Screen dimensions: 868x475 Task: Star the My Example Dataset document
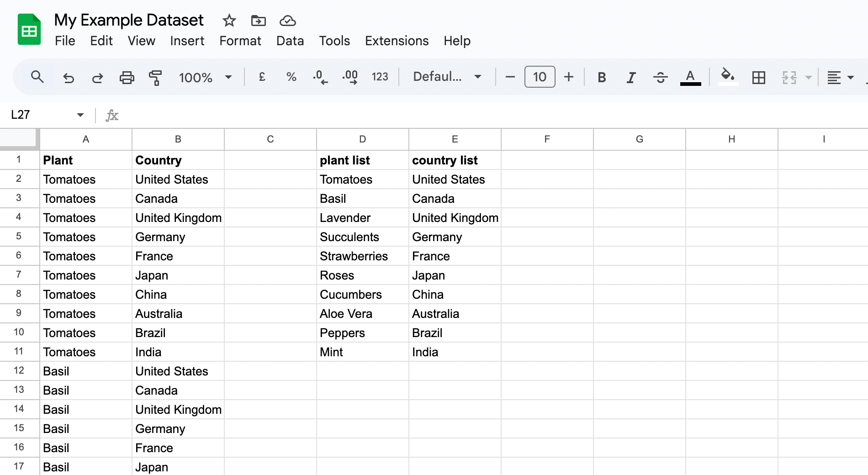coord(229,21)
